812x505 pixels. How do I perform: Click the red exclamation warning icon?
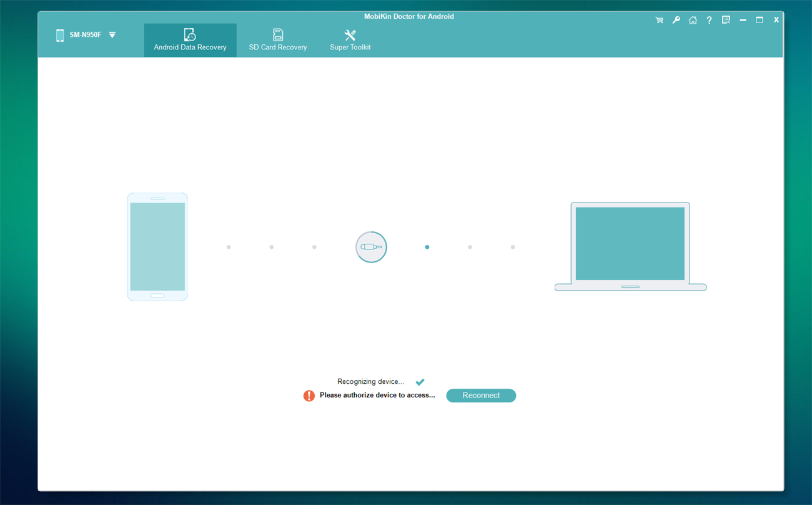(309, 396)
